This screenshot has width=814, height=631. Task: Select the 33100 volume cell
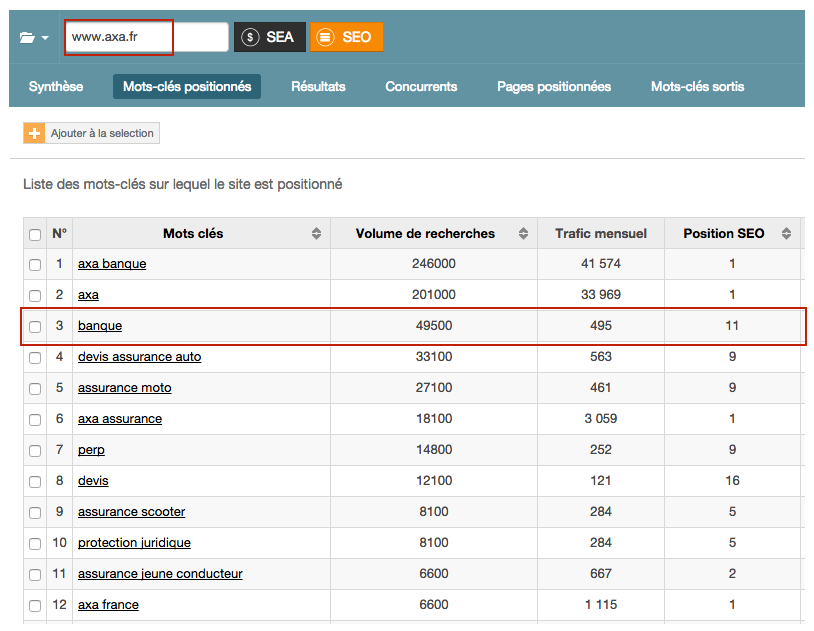434,357
